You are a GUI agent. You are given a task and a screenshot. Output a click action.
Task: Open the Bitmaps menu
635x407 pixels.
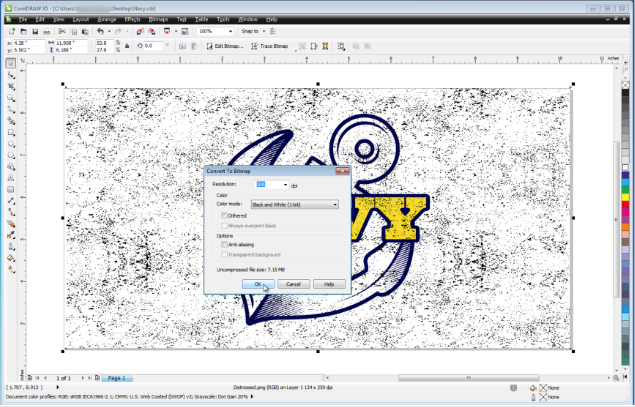158,19
